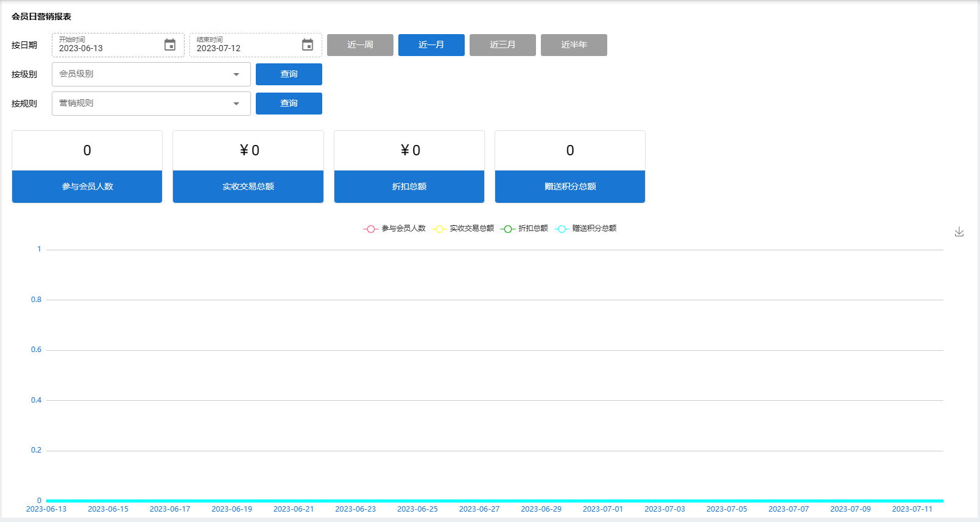Click the 会员日营销报表 page title

pyautogui.click(x=41, y=16)
